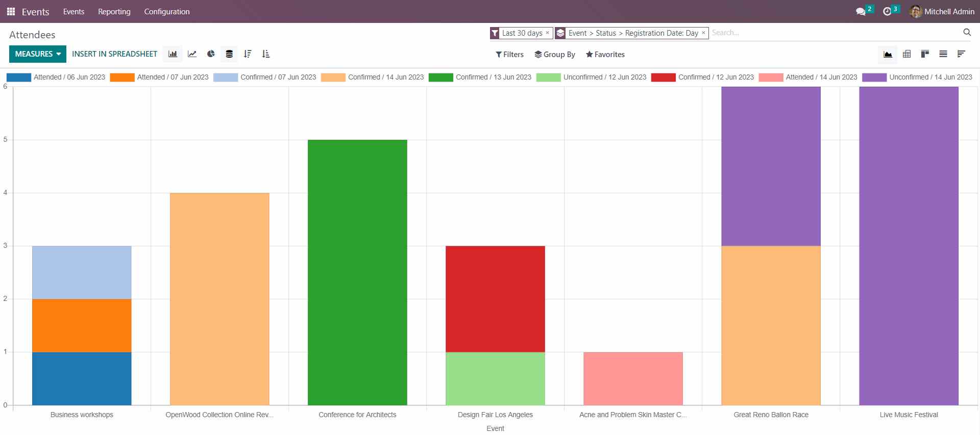This screenshot has height=435, width=980.
Task: Switch to kanban view
Action: tap(925, 54)
